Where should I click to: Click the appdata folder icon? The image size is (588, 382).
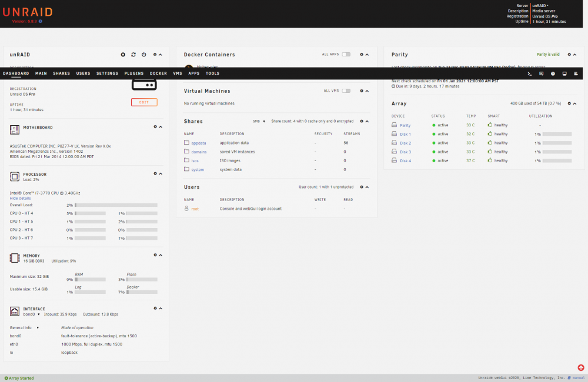(186, 142)
